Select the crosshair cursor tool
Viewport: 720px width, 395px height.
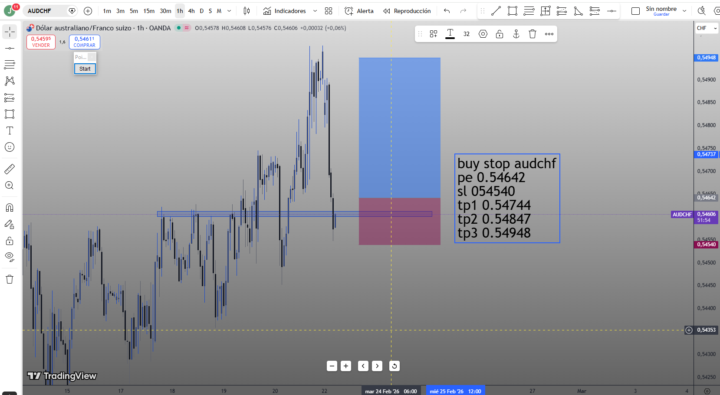pyautogui.click(x=10, y=32)
